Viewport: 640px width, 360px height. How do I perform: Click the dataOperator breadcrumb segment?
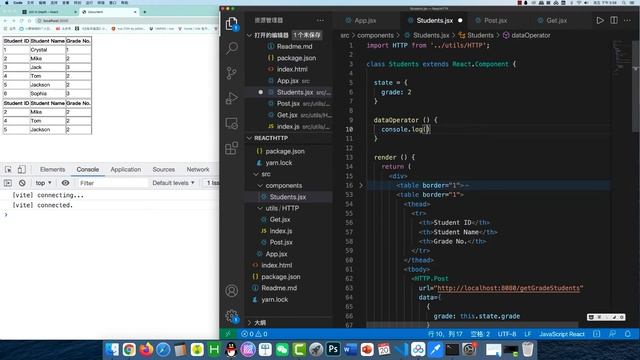click(530, 36)
